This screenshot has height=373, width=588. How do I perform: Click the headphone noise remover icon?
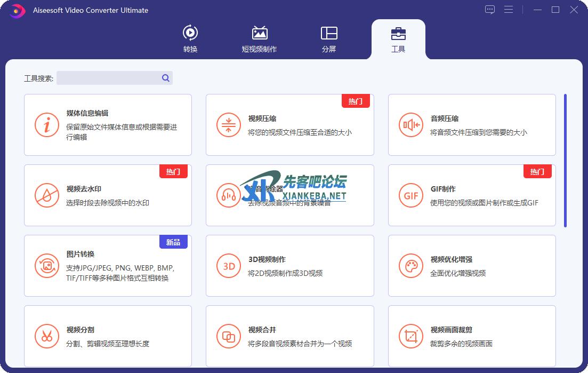pos(229,196)
